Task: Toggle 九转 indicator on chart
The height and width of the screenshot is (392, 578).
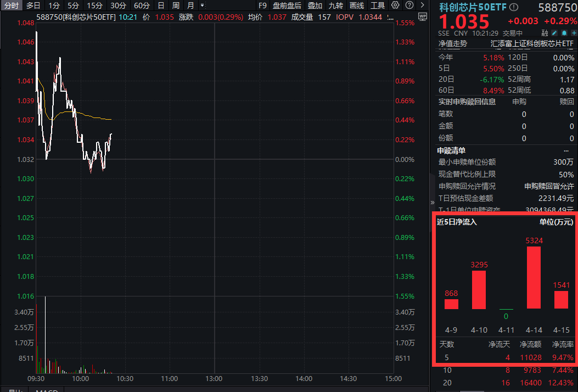Action: [335, 5]
